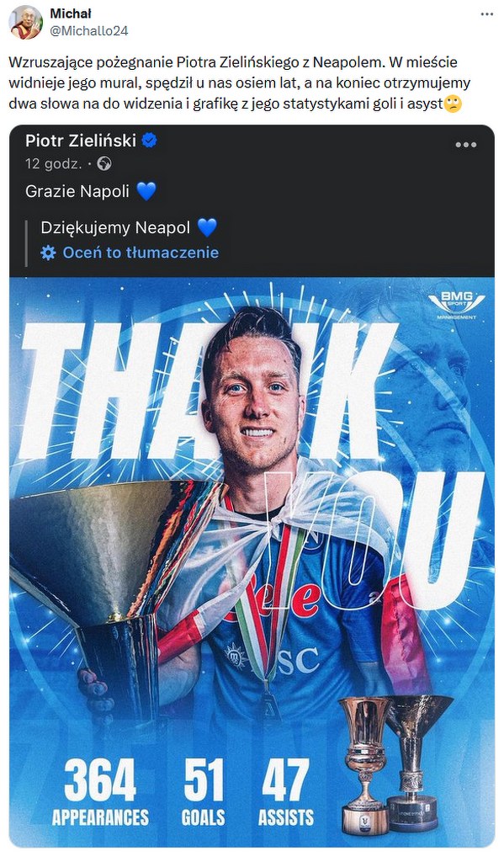The width and height of the screenshot is (504, 862).
Task: Open the @Michallo24 handle link
Action: pyautogui.click(x=89, y=31)
